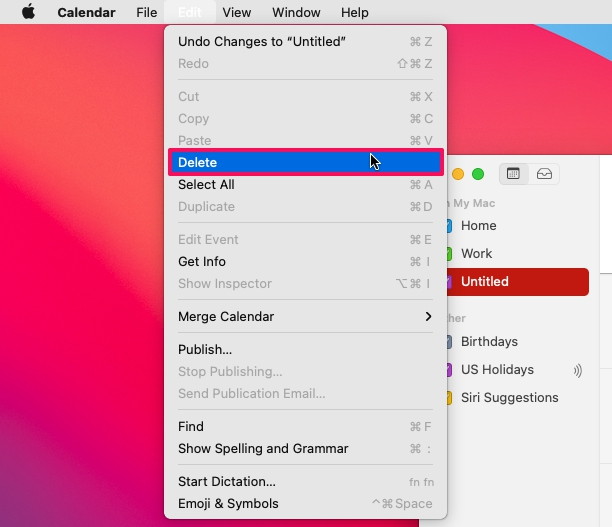Choose Select All in the Edit menu
Viewport: 612px width, 527px height.
306,184
